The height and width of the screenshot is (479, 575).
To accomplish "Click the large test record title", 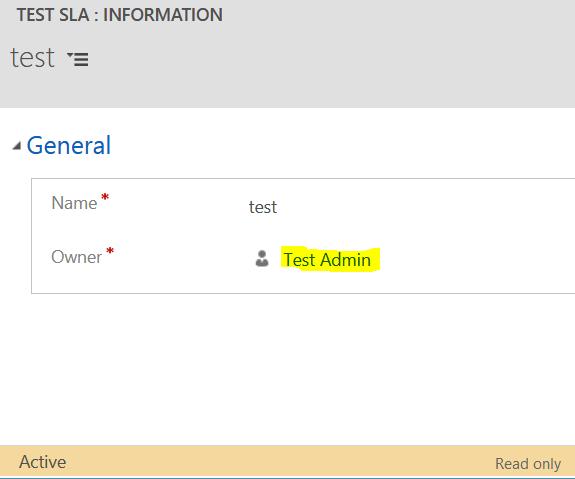I will pos(32,58).
